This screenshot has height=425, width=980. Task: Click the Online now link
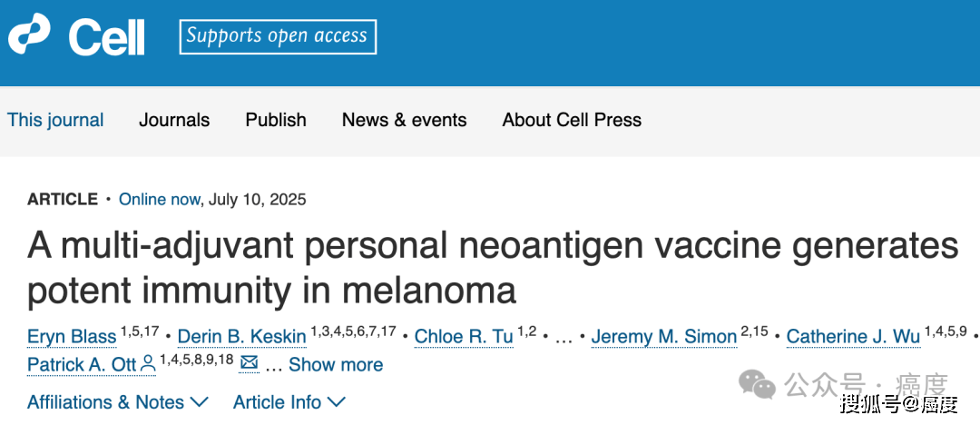point(160,199)
